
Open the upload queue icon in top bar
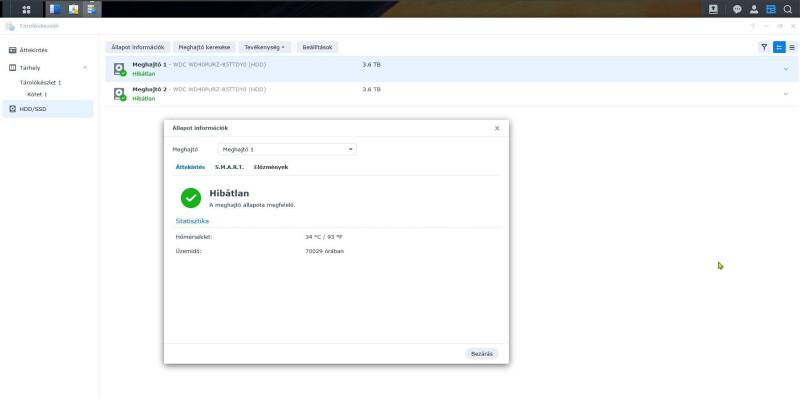[x=713, y=9]
